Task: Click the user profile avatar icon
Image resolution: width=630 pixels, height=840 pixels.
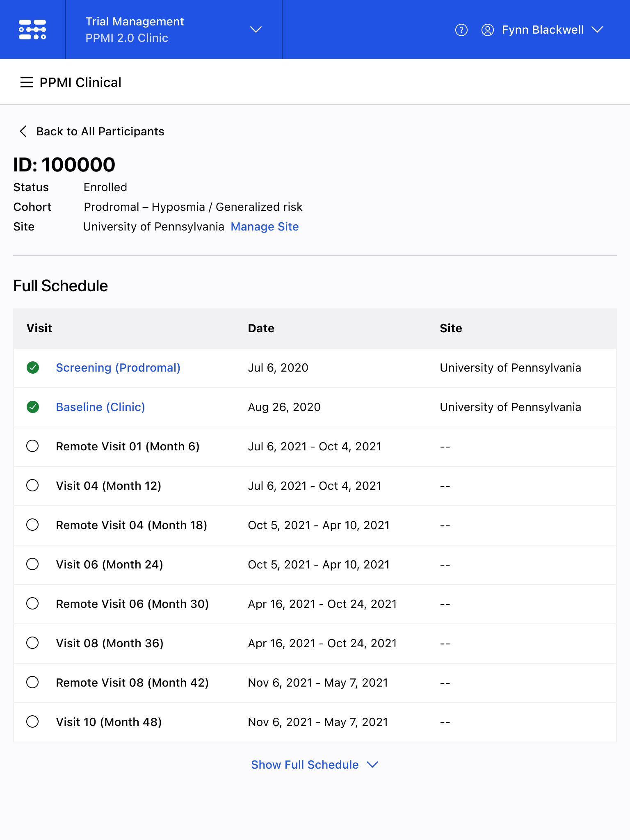Action: tap(487, 30)
